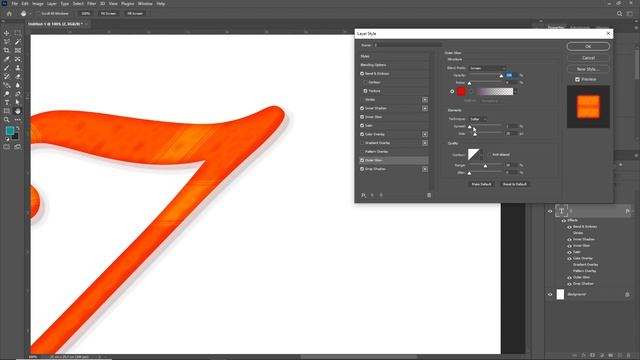
Task: Open the File menu
Action: pyautogui.click(x=15, y=4)
